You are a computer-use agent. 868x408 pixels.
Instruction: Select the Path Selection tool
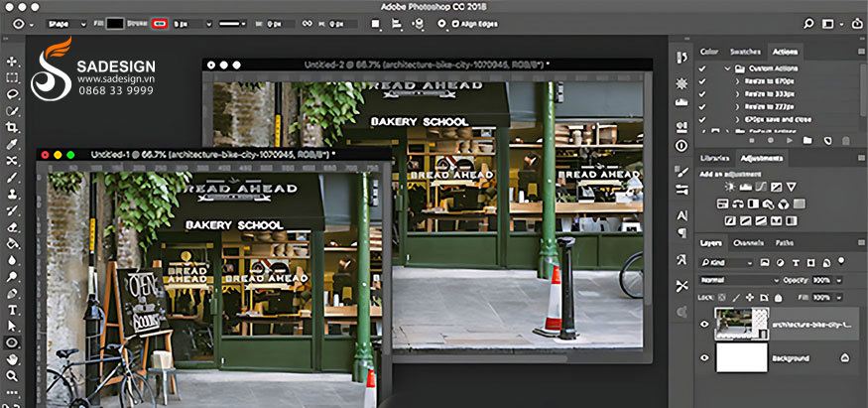[x=12, y=327]
